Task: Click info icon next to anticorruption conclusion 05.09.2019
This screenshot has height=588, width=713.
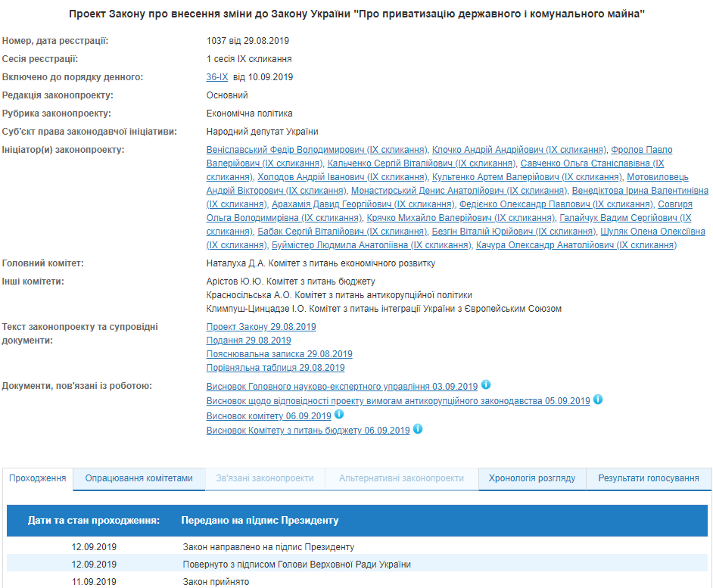Action: 598,400
